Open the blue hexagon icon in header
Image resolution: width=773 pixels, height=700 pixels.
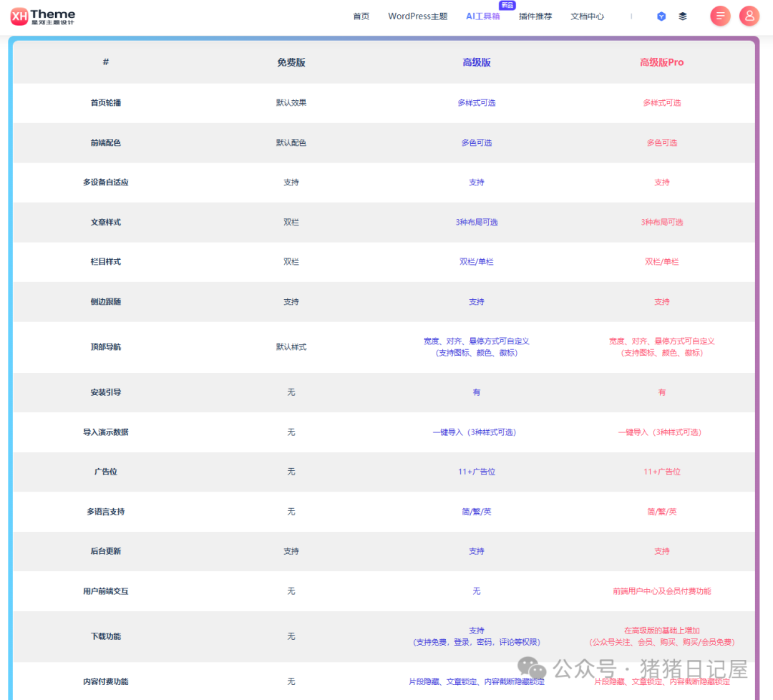pos(661,16)
